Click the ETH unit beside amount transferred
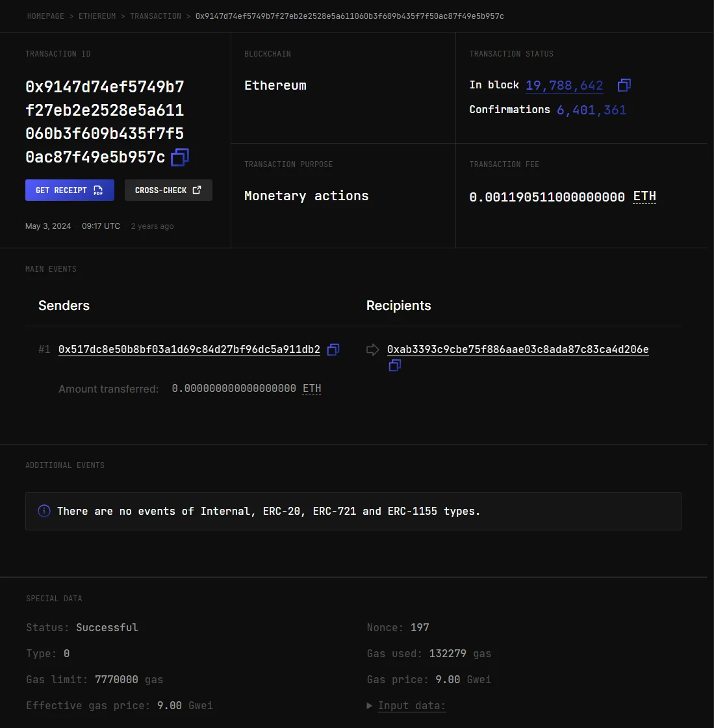 (x=312, y=389)
